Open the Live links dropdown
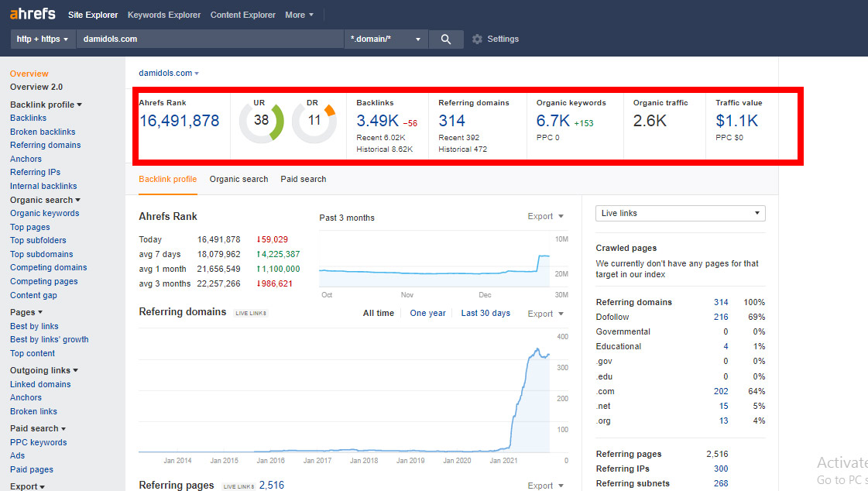868x491 pixels. click(681, 213)
